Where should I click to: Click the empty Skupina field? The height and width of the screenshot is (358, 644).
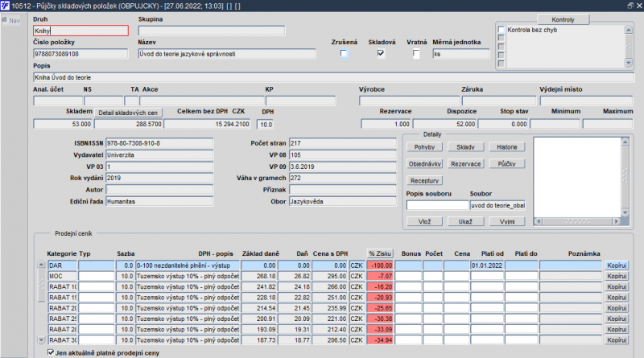coord(212,31)
